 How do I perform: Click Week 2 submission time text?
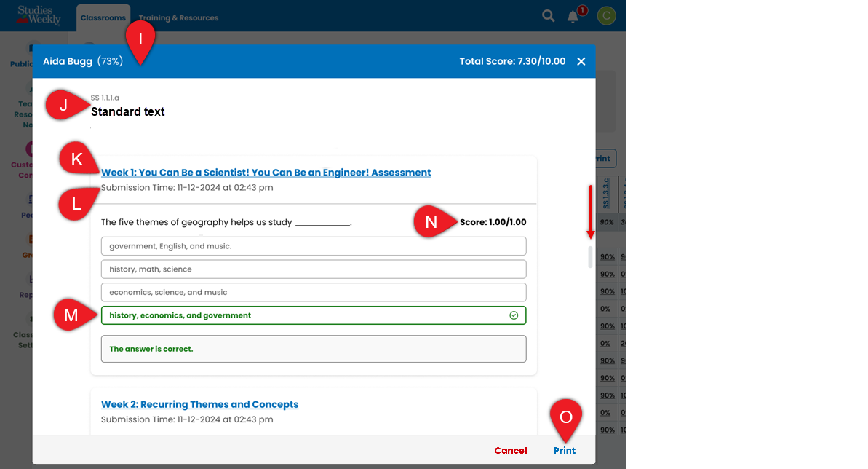click(x=186, y=419)
